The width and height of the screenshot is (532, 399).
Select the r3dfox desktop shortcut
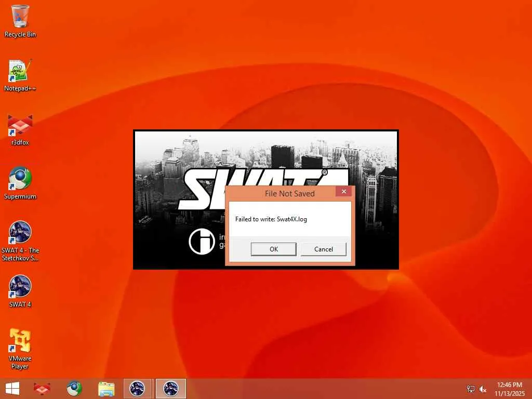click(x=20, y=129)
